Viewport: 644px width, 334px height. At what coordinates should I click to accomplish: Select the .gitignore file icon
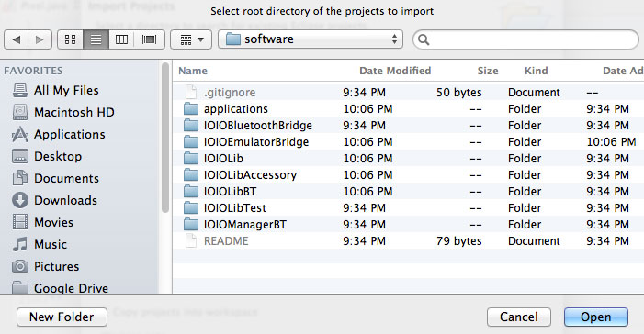pos(190,93)
